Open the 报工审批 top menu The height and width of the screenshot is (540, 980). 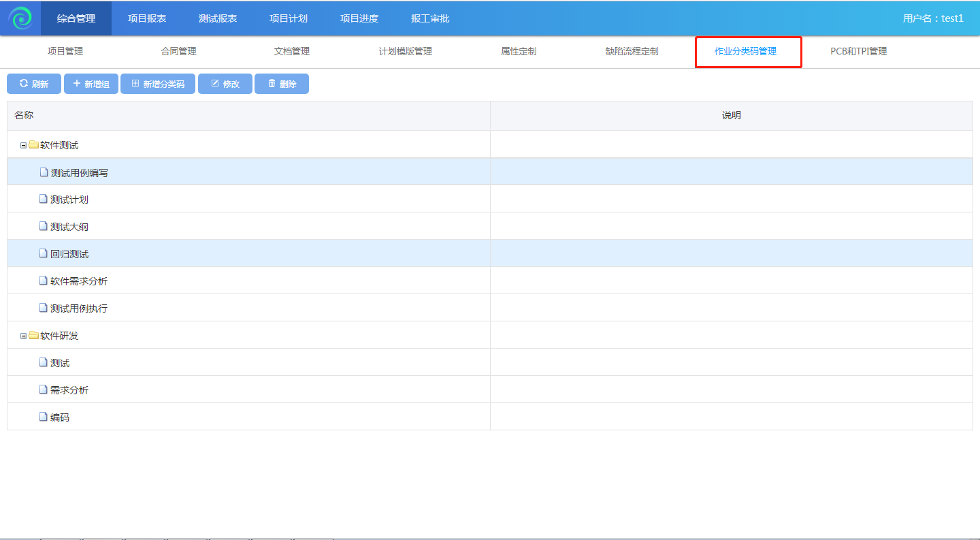coord(430,18)
